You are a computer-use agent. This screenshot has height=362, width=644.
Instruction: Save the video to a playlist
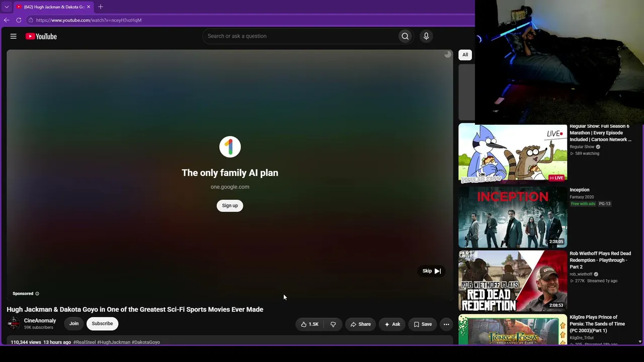(x=423, y=324)
